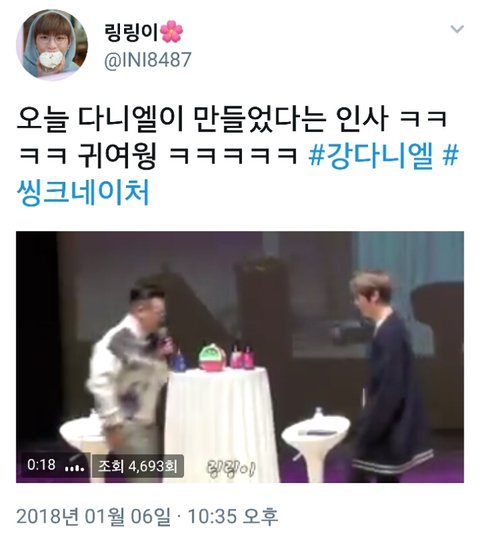Viewport: 480px width, 539px height.
Task: Open the 링링이 display name link
Action: click(x=131, y=32)
